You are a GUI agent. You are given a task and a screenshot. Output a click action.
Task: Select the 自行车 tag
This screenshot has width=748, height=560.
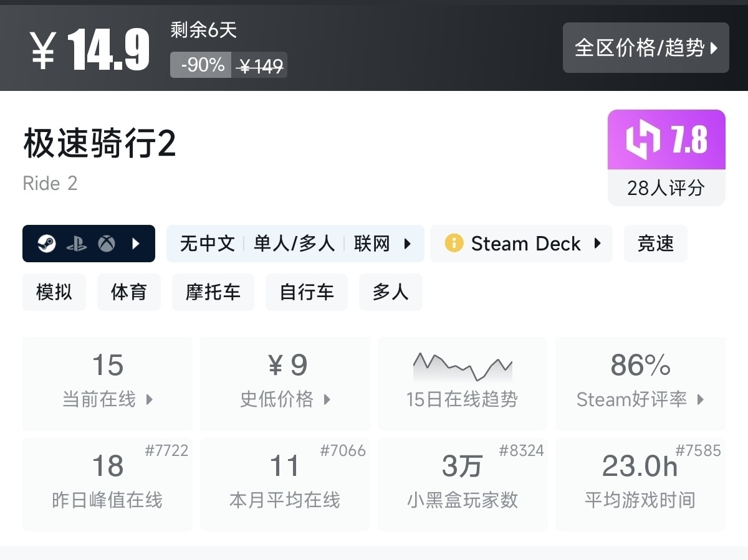pyautogui.click(x=306, y=292)
